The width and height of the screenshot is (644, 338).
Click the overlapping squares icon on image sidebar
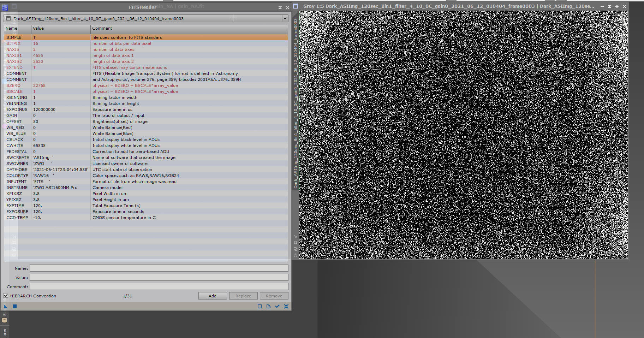point(296,249)
